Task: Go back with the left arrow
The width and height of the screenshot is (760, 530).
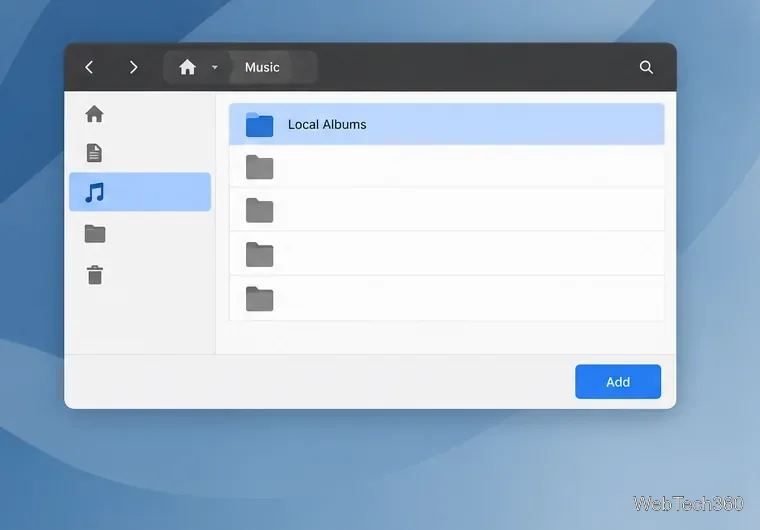Action: click(x=89, y=67)
